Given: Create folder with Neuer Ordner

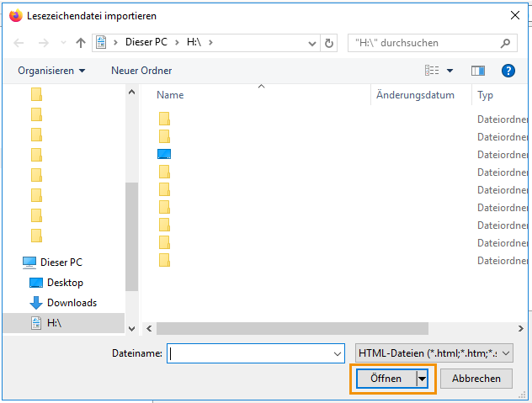Looking at the screenshot, I should coord(141,71).
